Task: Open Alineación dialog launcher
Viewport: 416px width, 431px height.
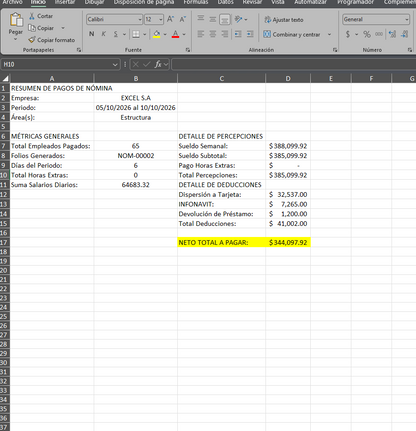Action: (335, 50)
